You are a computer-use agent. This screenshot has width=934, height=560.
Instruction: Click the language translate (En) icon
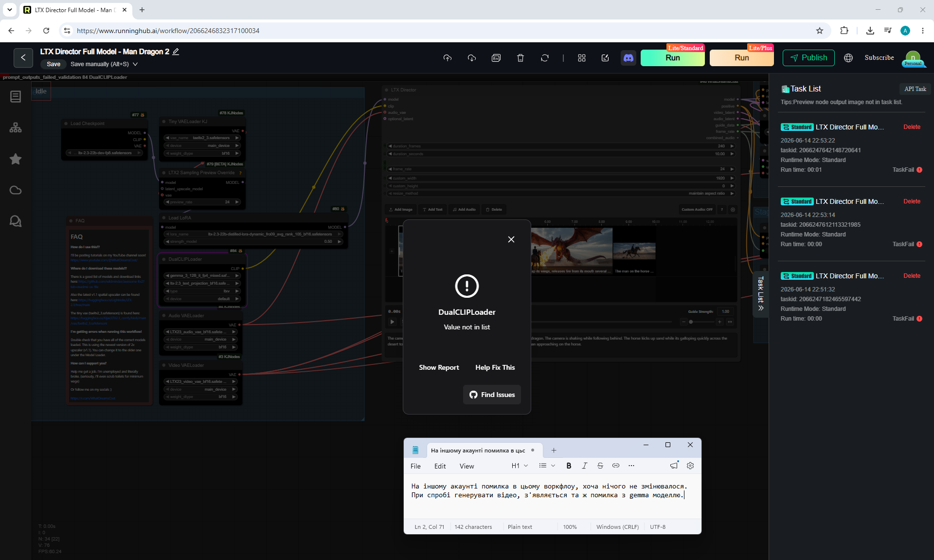coord(496,58)
